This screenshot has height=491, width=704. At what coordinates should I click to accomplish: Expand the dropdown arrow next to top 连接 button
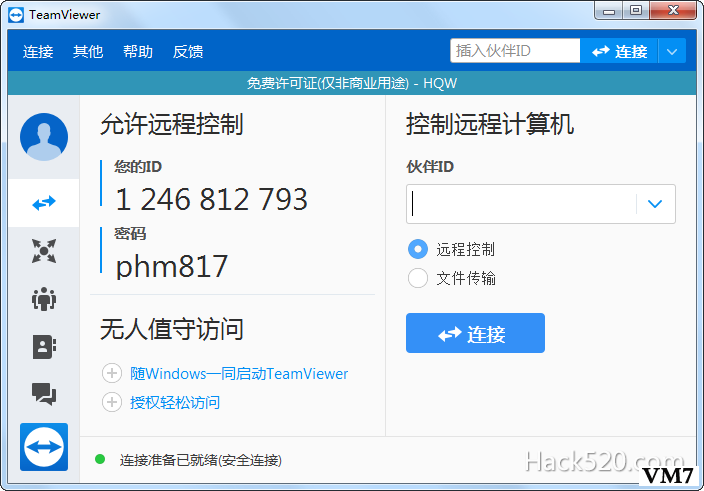pos(672,51)
